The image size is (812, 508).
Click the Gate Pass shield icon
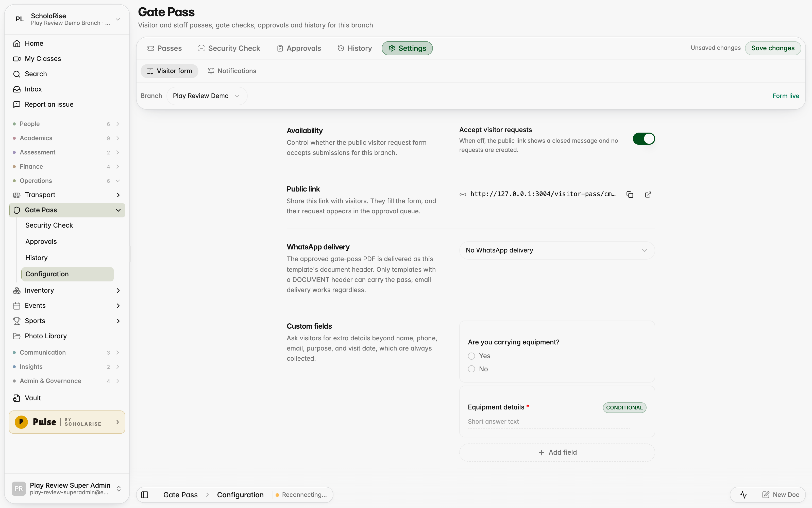[17, 210]
